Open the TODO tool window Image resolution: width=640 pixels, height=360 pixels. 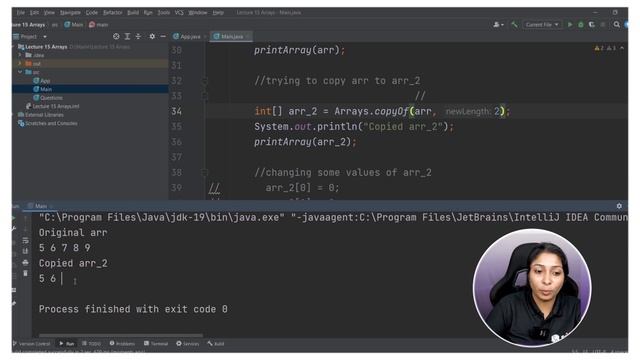pos(91,344)
